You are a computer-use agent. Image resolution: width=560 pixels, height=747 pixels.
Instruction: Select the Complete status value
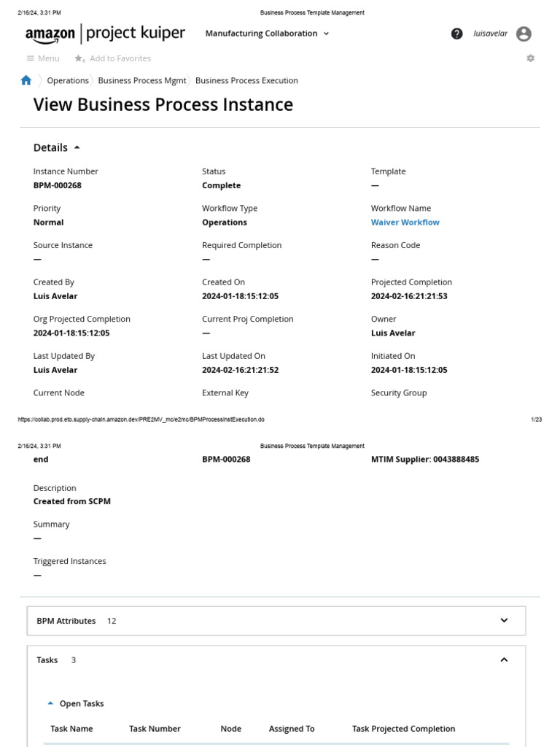point(222,185)
